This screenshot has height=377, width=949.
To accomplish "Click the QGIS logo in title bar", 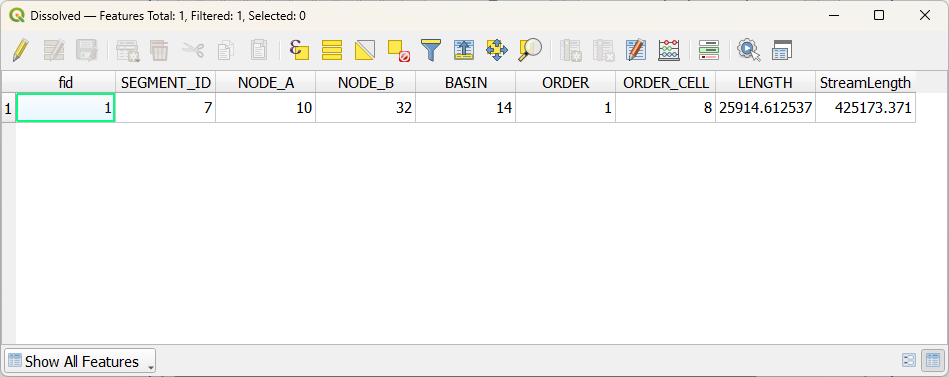I will [18, 16].
